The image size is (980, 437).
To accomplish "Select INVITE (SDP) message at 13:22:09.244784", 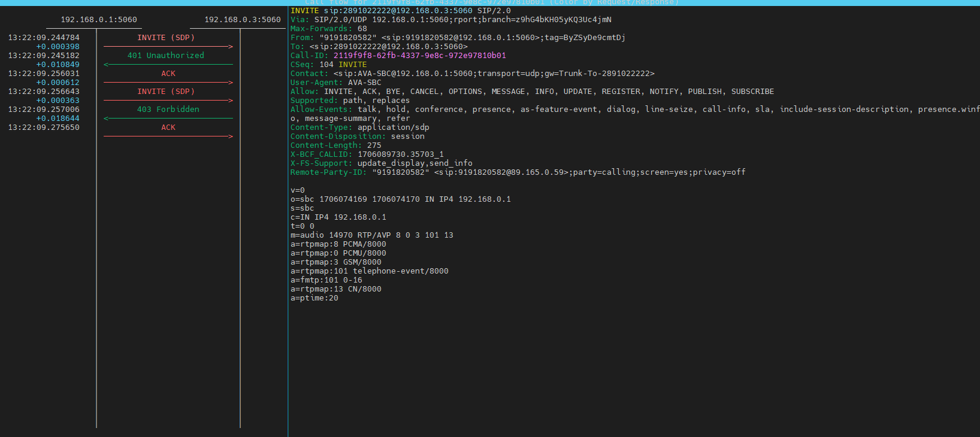I will [166, 38].
